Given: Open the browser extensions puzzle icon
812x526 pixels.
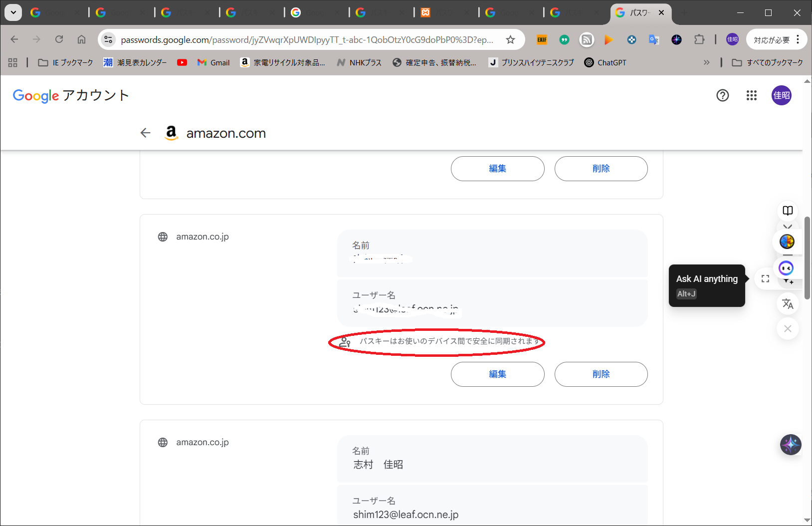Looking at the screenshot, I should [699, 40].
